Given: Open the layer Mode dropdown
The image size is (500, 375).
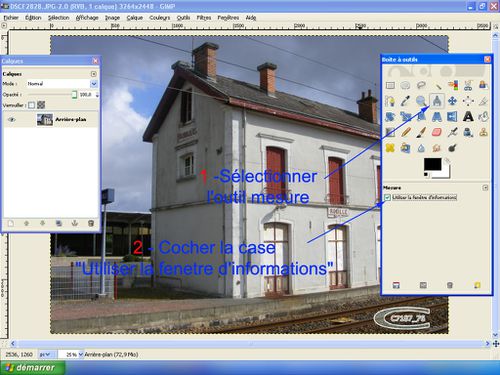Looking at the screenshot, I should tap(62, 84).
